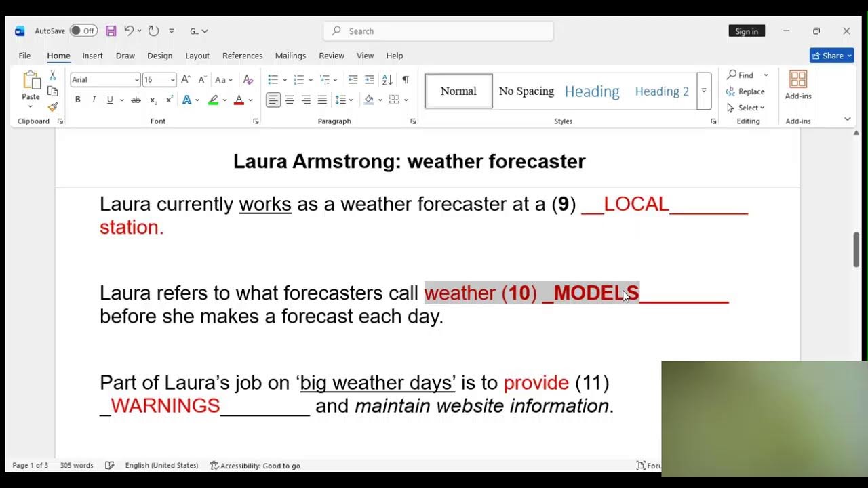Click the Search box in title bar
Screen dimensions: 868x488
(x=439, y=31)
